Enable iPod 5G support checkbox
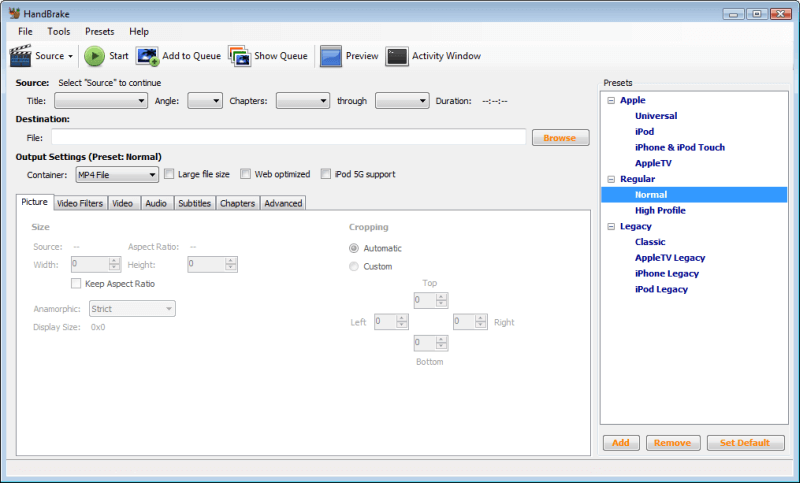This screenshot has width=800, height=483. point(326,174)
